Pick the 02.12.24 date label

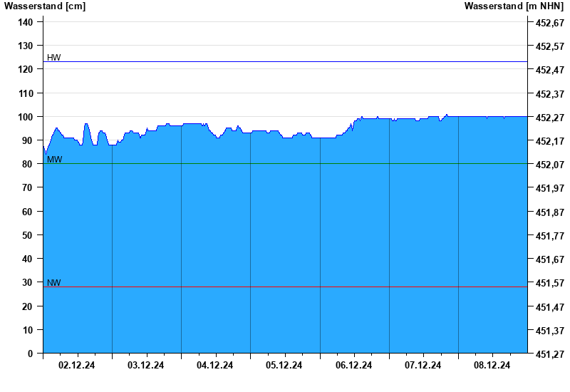tap(77, 366)
